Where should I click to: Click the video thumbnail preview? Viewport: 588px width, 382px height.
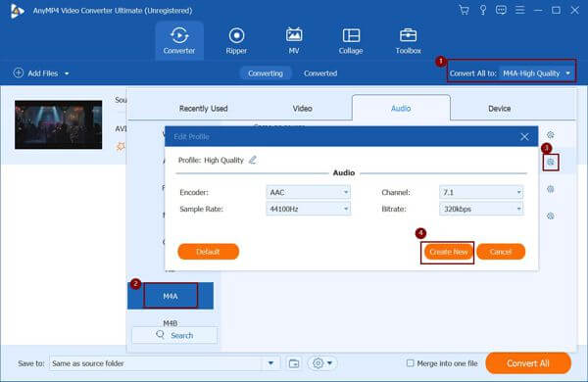click(x=58, y=124)
